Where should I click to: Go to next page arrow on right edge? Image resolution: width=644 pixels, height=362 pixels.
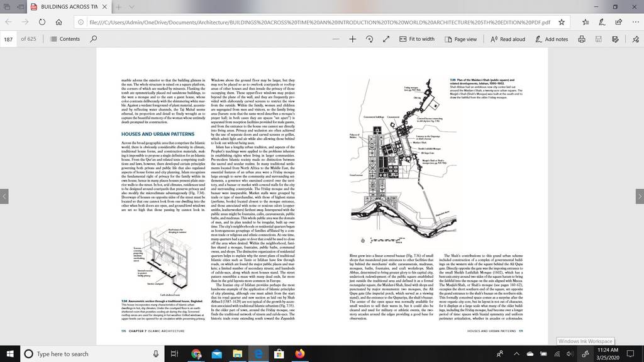coord(640,196)
